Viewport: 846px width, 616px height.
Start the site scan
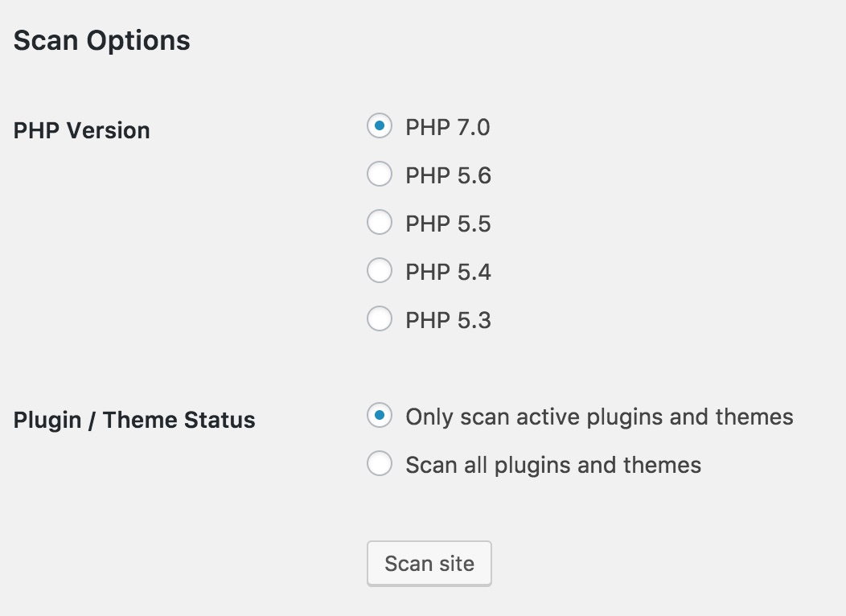tap(429, 563)
